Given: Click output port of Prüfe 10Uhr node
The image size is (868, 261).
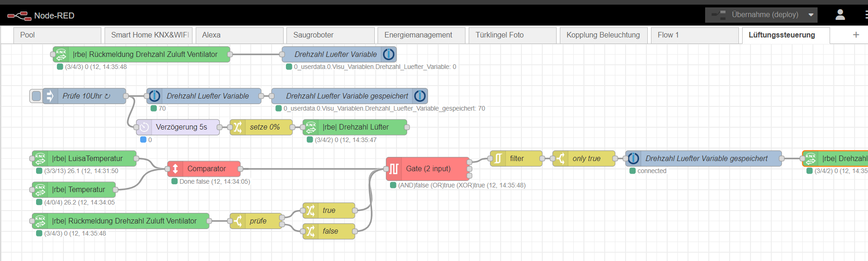Looking at the screenshot, I should click(126, 96).
